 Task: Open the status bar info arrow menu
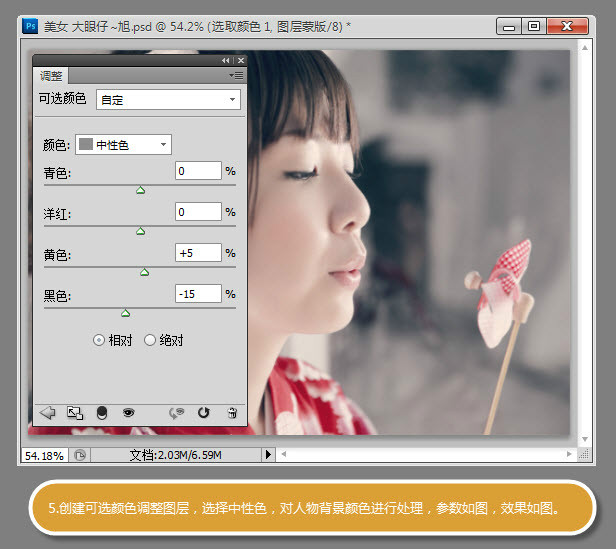point(268,455)
